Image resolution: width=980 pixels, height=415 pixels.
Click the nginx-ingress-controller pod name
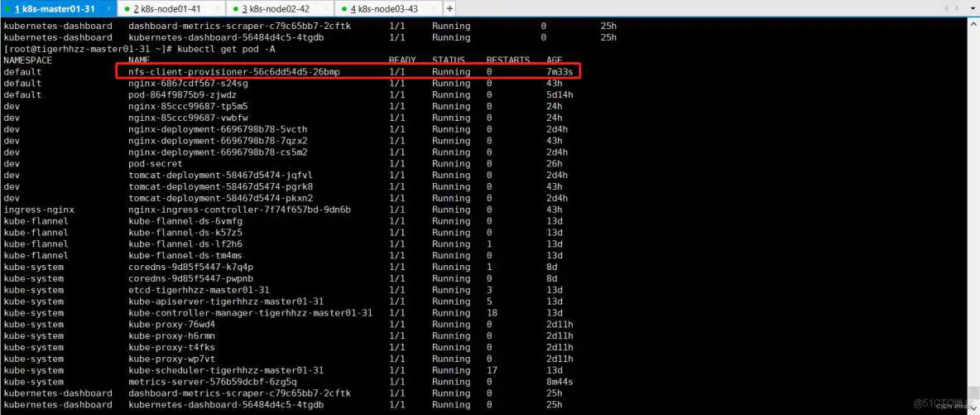(239, 210)
